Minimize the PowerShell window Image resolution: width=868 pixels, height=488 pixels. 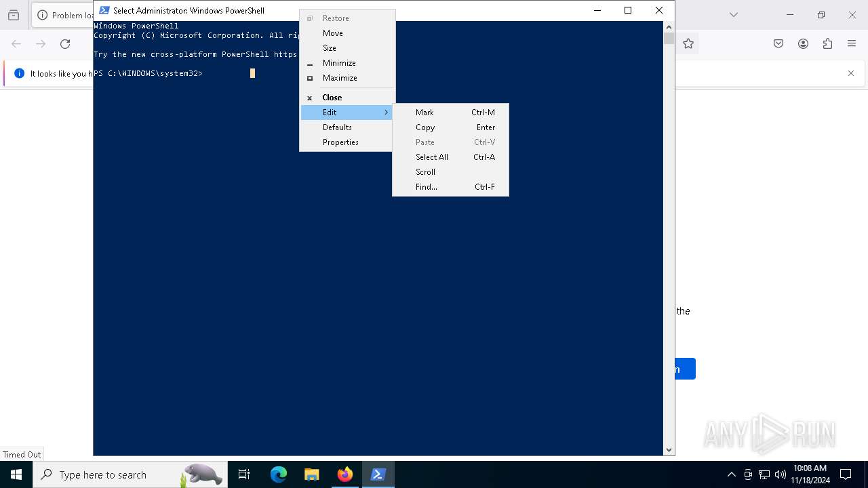[x=597, y=10]
